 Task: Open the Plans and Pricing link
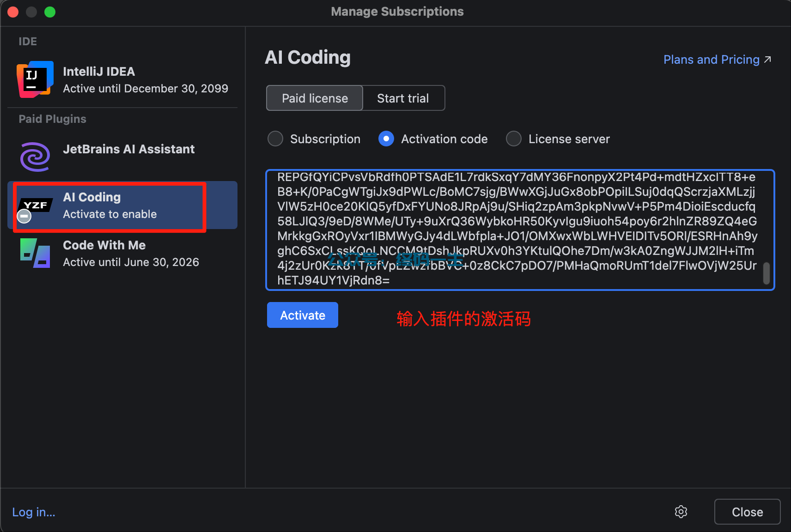pos(711,60)
